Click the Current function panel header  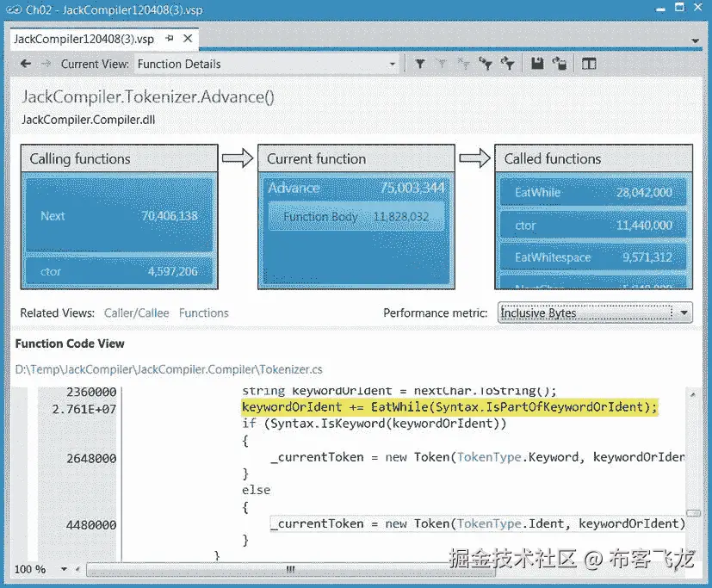point(356,158)
